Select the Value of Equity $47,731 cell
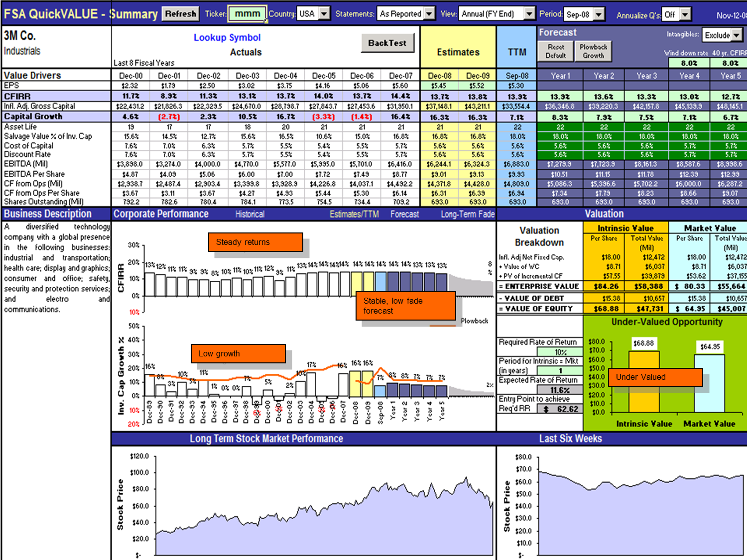The height and width of the screenshot is (560, 747). pyautogui.click(x=647, y=309)
